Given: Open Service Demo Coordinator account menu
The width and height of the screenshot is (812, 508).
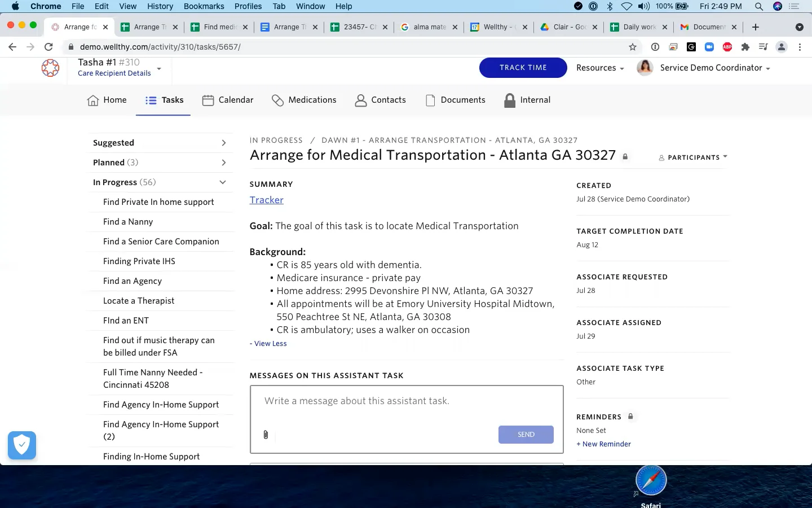Looking at the screenshot, I should pyautogui.click(x=704, y=68).
